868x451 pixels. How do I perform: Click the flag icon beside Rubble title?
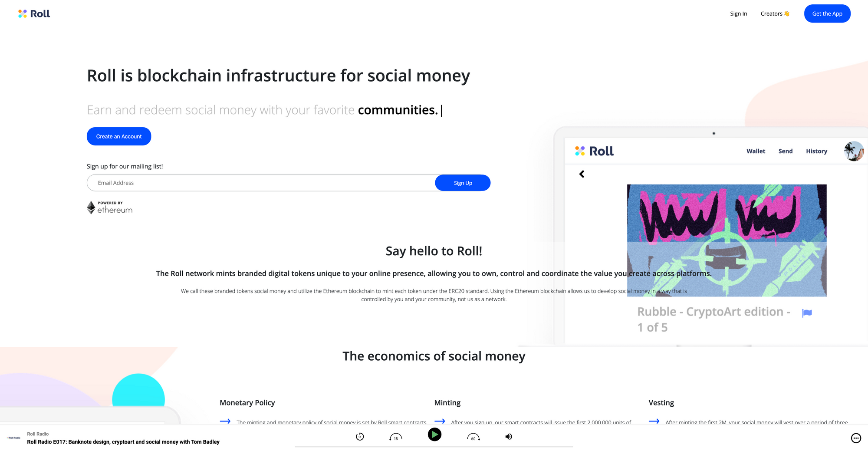pos(807,313)
